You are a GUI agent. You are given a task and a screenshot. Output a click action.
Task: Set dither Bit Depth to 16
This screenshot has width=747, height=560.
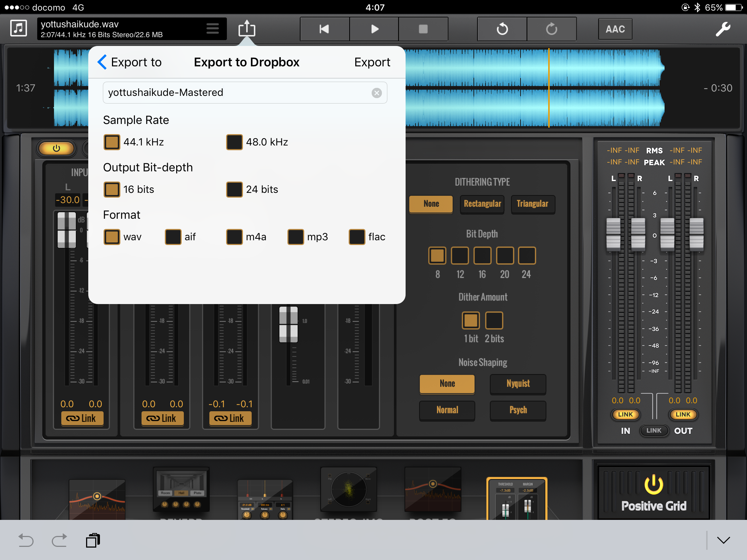(483, 256)
